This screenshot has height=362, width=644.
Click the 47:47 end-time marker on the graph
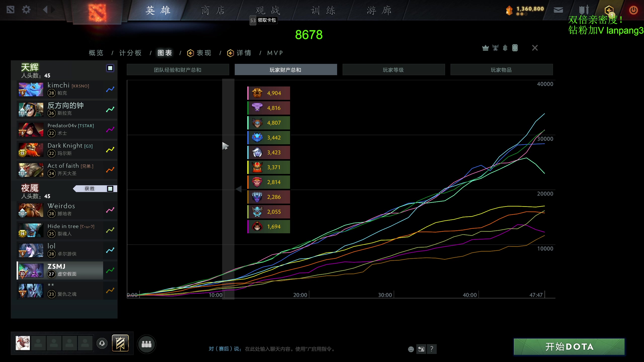536,295
